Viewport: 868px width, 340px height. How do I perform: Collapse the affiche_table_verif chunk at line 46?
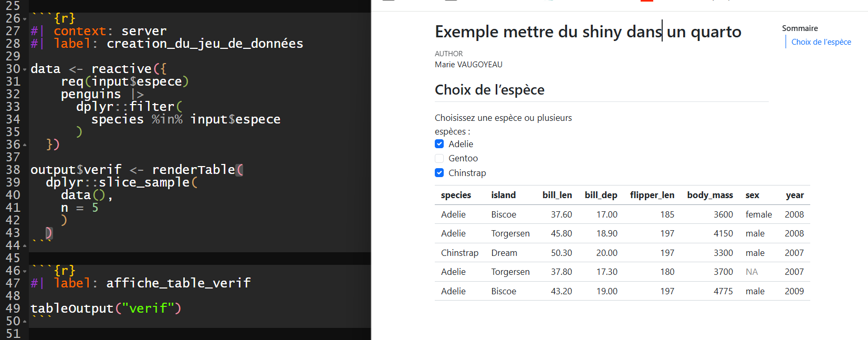click(25, 272)
